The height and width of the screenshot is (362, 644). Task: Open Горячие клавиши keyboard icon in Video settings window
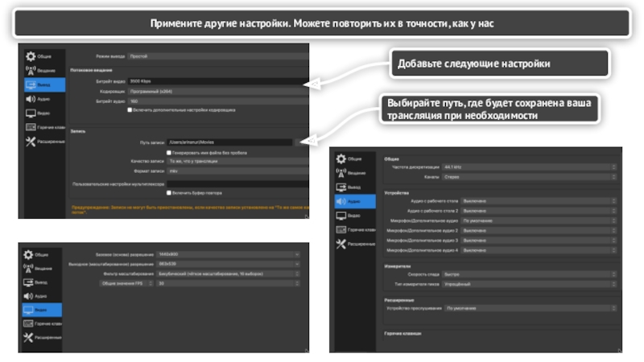click(28, 323)
